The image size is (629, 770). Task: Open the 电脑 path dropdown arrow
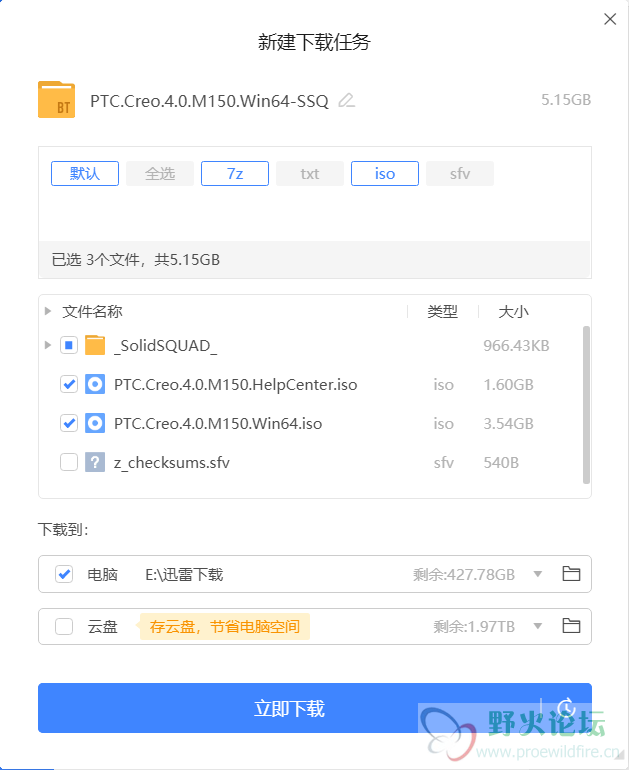(x=538, y=574)
